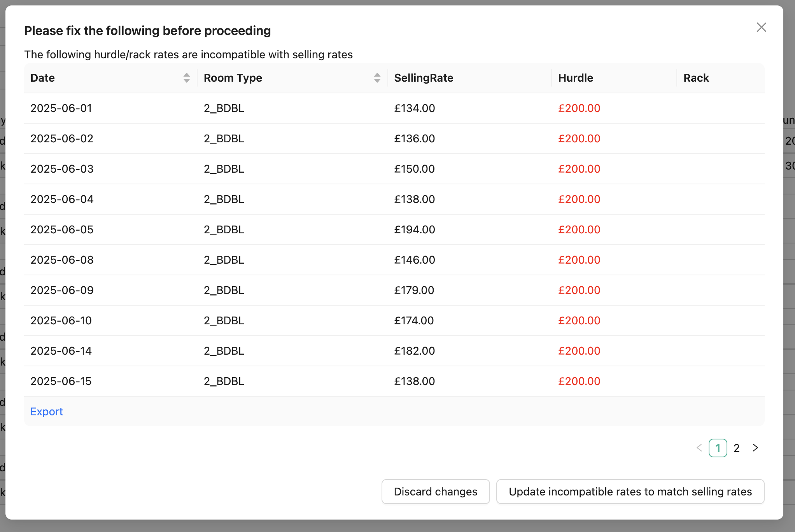Go to next page arrow
The width and height of the screenshot is (795, 532).
pos(755,448)
